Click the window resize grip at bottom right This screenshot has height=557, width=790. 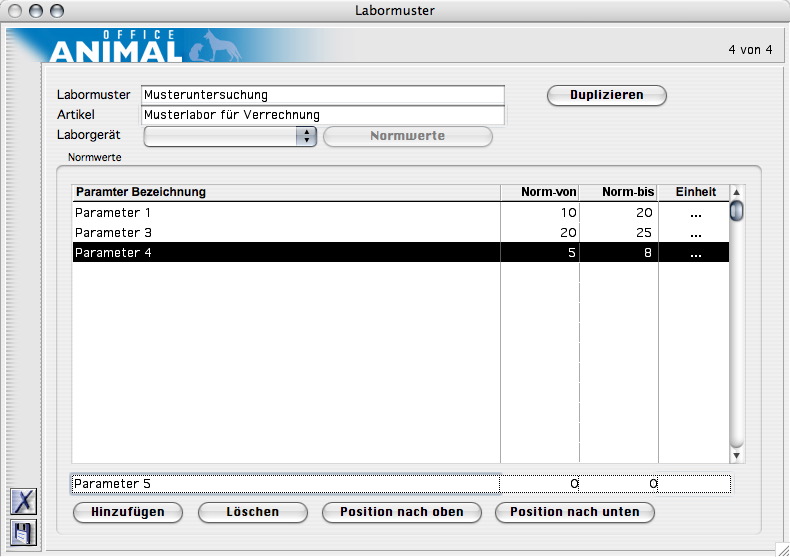781,548
